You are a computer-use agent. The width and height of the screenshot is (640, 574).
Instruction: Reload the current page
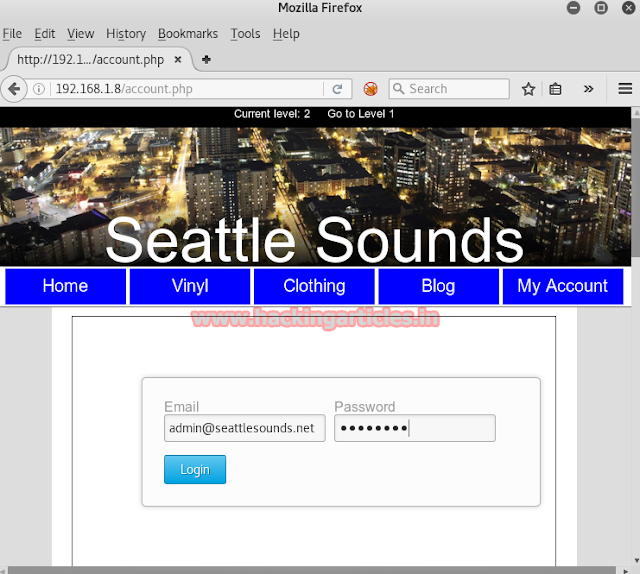pyautogui.click(x=337, y=89)
